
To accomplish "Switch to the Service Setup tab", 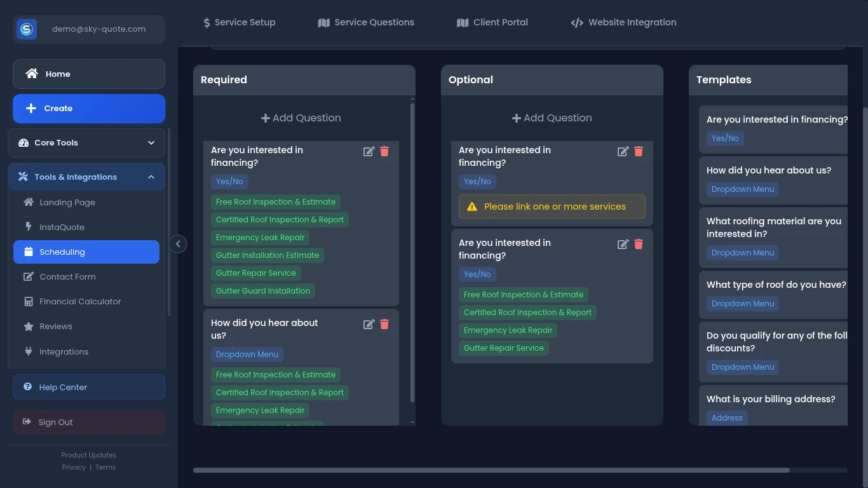I will [239, 23].
